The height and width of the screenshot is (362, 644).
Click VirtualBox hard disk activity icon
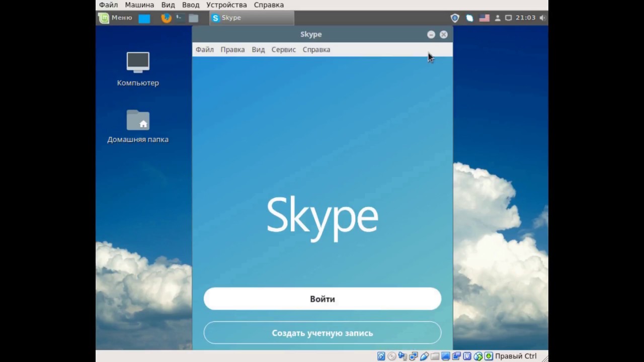[381, 356]
